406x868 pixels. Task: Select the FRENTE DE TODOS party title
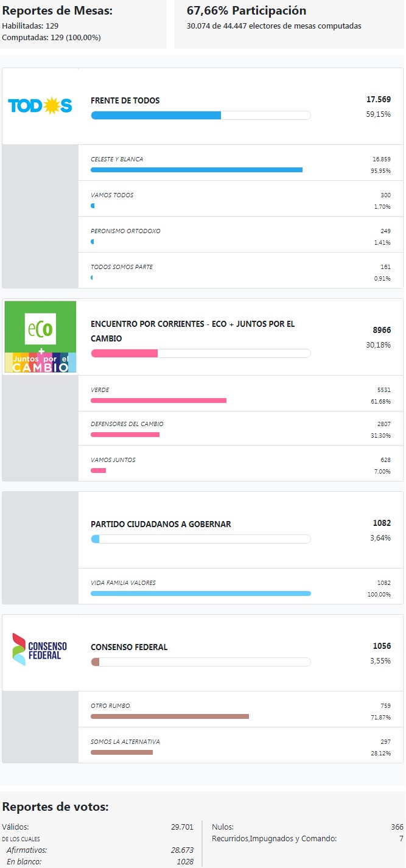(125, 100)
